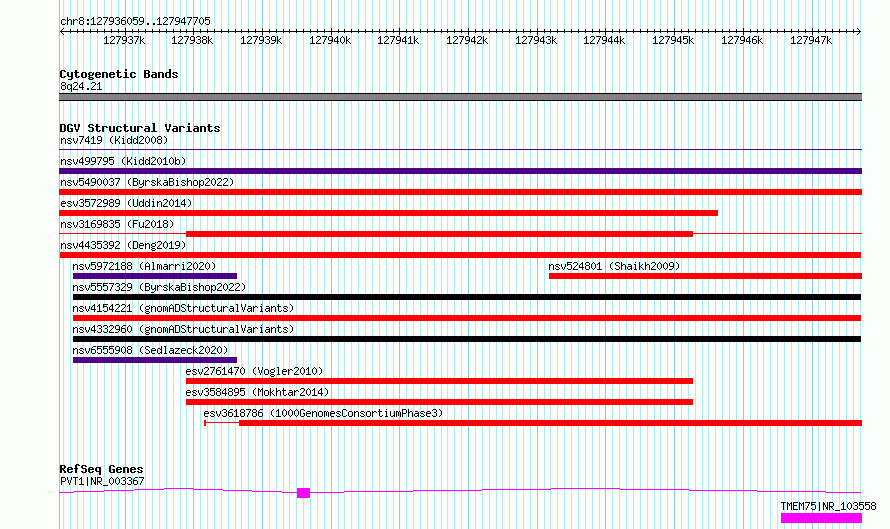
Task: Click the 127938k ruler position
Action: pos(192,40)
